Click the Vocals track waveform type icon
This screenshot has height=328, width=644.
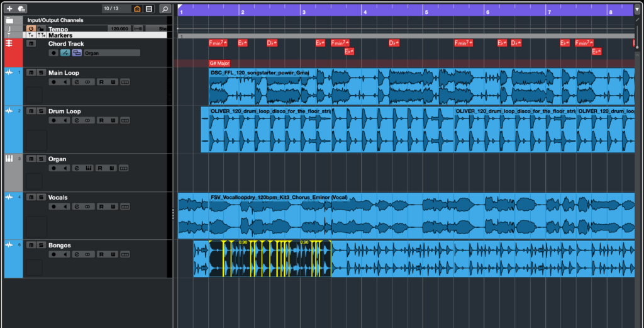click(9, 198)
